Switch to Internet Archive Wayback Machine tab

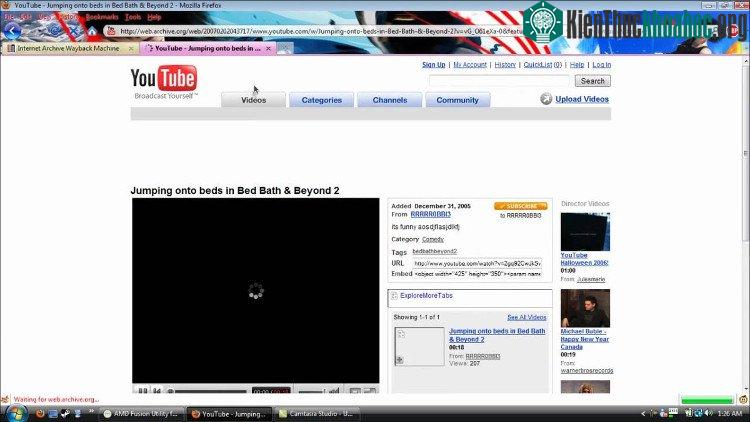click(x=70, y=48)
